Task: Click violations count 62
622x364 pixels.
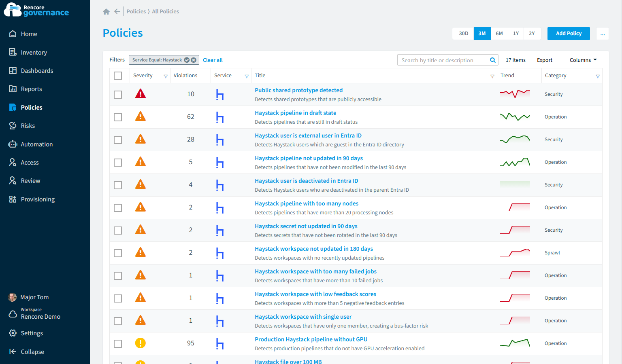Action: point(191,117)
